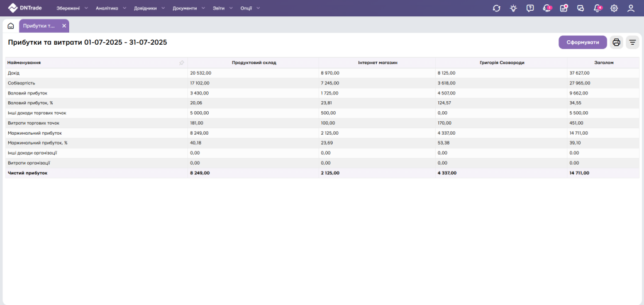Open the settings gear icon
Viewport: 644px width, 305px height.
point(614,8)
